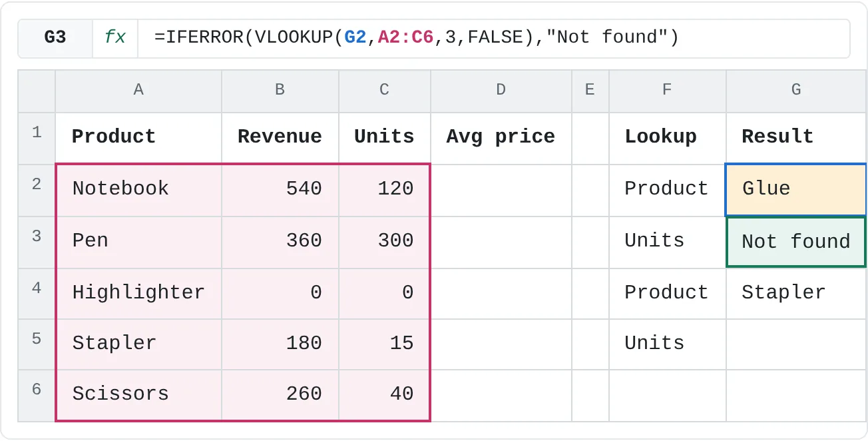Click the "Stapler" cell in column A
Viewport: 868px width, 441px height.
(138, 344)
